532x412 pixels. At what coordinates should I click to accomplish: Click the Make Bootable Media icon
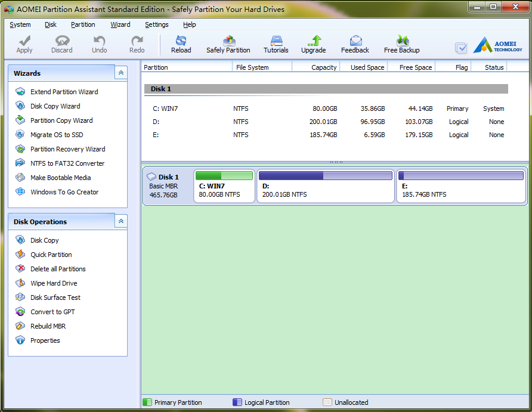[20, 177]
